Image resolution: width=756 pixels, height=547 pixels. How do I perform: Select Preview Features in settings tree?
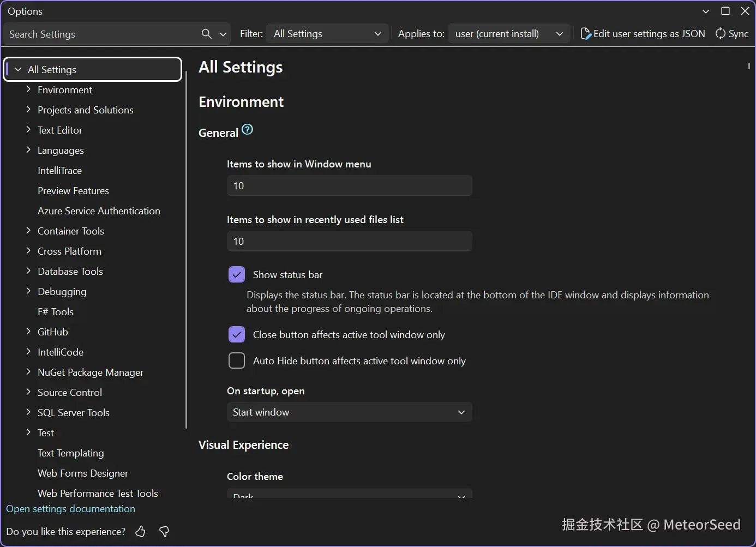73,191
